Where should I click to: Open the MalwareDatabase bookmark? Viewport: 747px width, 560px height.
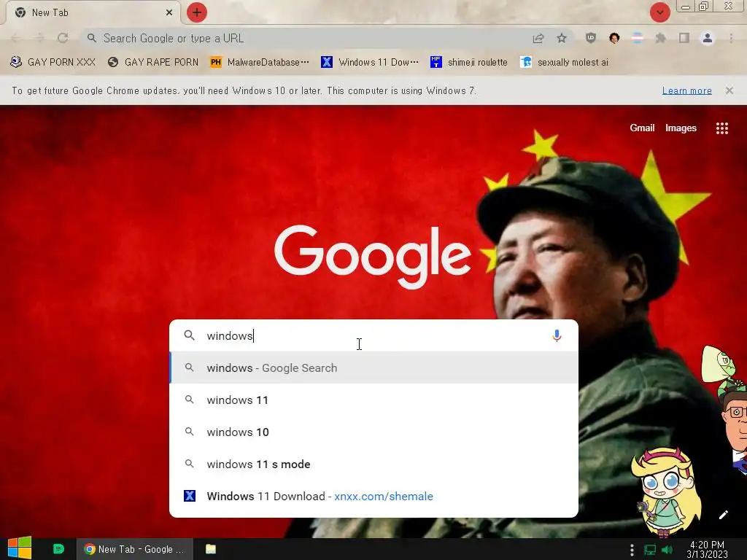(260, 63)
